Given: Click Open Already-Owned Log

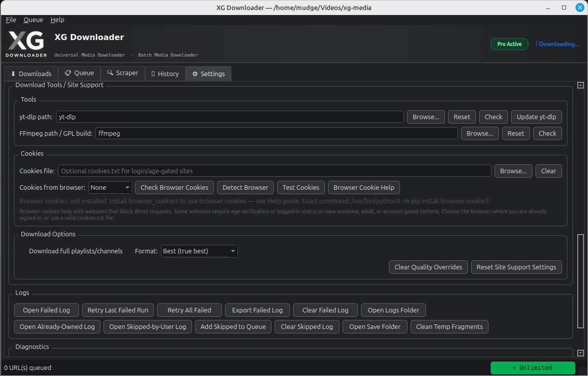Looking at the screenshot, I should [x=57, y=327].
